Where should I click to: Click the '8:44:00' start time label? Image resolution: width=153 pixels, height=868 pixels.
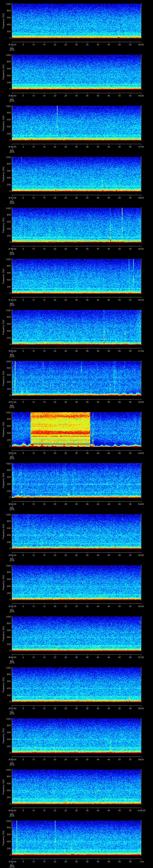coord(12,44)
